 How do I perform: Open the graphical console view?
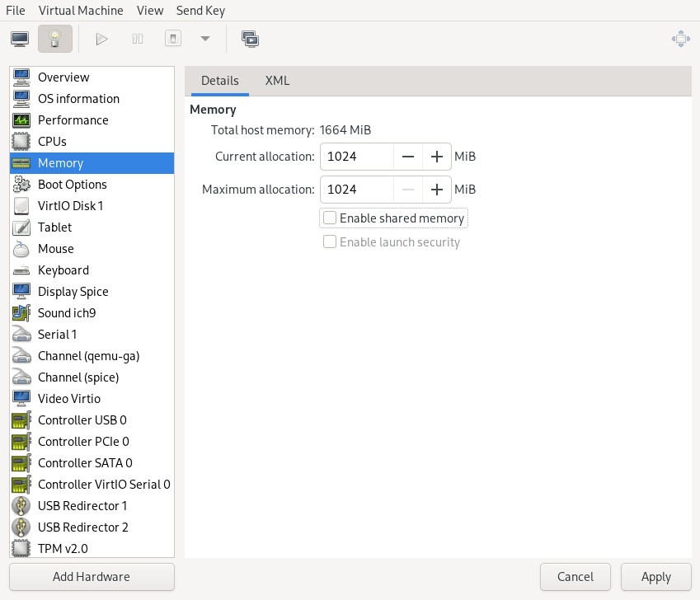19,38
